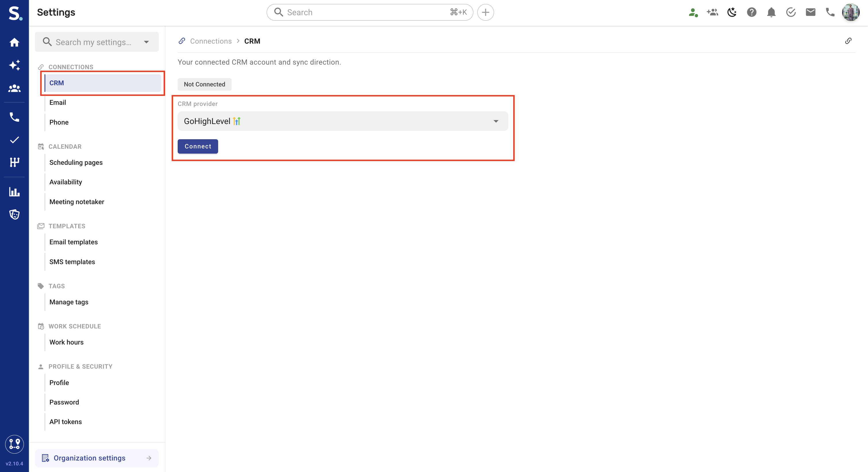The image size is (868, 472).
Task: Select CRM in the Connections menu
Action: pyautogui.click(x=103, y=83)
